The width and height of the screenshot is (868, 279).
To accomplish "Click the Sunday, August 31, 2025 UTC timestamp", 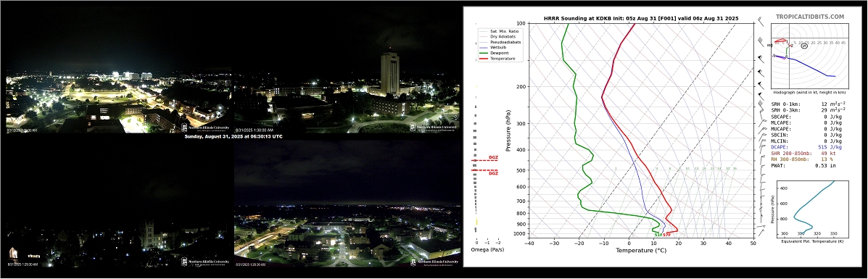I will coord(233,136).
